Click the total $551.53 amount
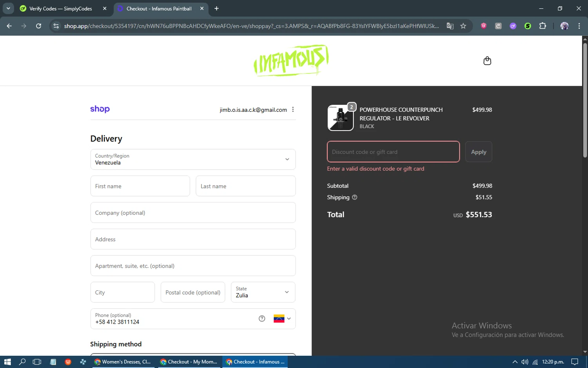Screen dimensions: 588x368 coord(479,215)
